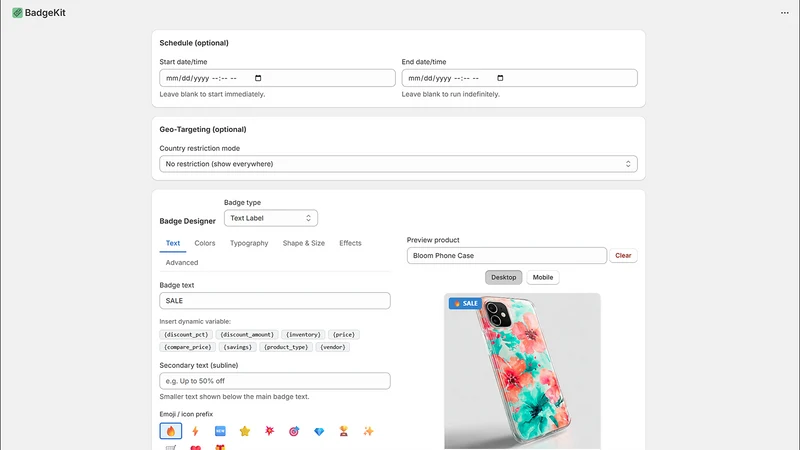Open the three-dot menu at top right
Image resolution: width=800 pixels, height=450 pixels.
pyautogui.click(x=784, y=13)
